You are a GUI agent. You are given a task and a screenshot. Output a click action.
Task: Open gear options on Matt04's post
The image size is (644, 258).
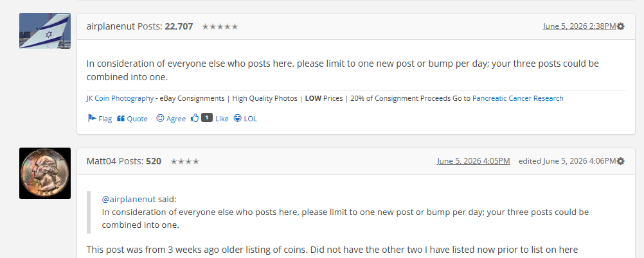[x=621, y=161]
